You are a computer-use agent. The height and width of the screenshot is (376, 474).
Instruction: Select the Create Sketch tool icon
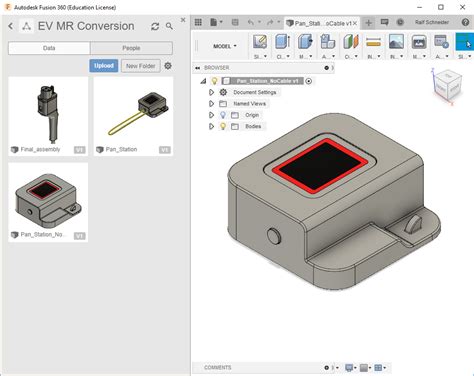coord(260,42)
